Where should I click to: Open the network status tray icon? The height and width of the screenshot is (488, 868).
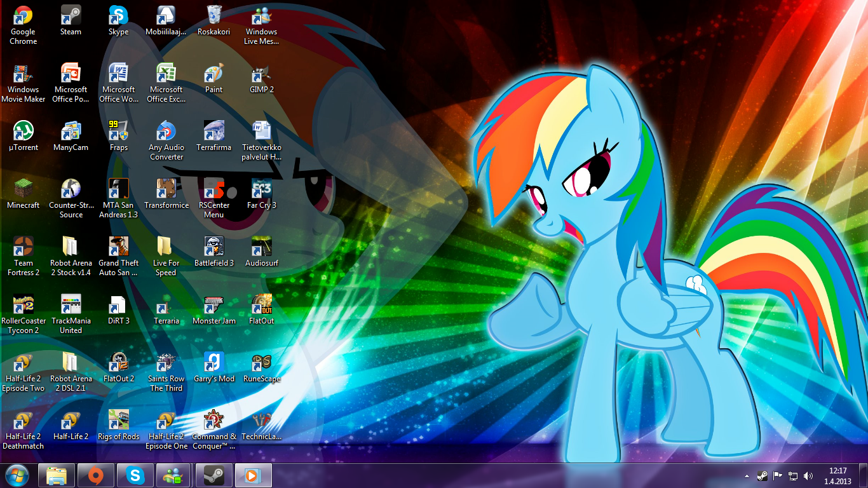[x=792, y=476]
